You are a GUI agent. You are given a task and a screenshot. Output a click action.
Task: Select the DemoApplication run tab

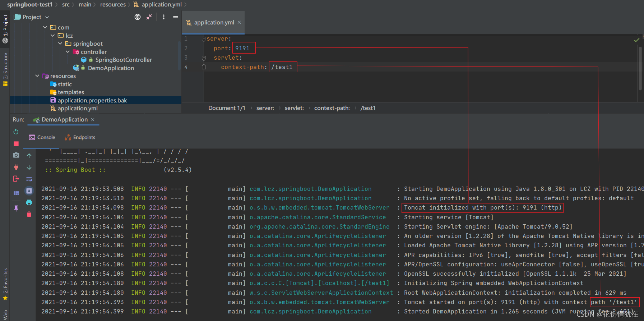[64, 119]
